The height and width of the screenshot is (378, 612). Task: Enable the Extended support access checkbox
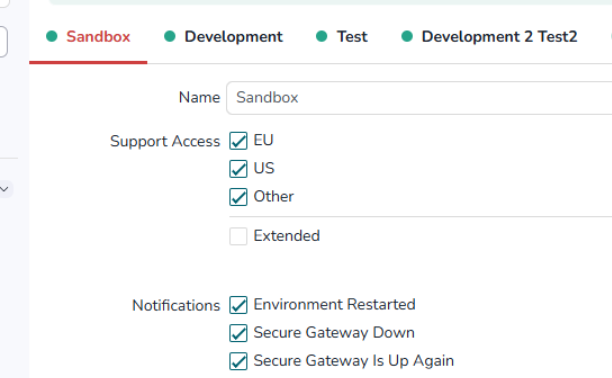coord(238,236)
